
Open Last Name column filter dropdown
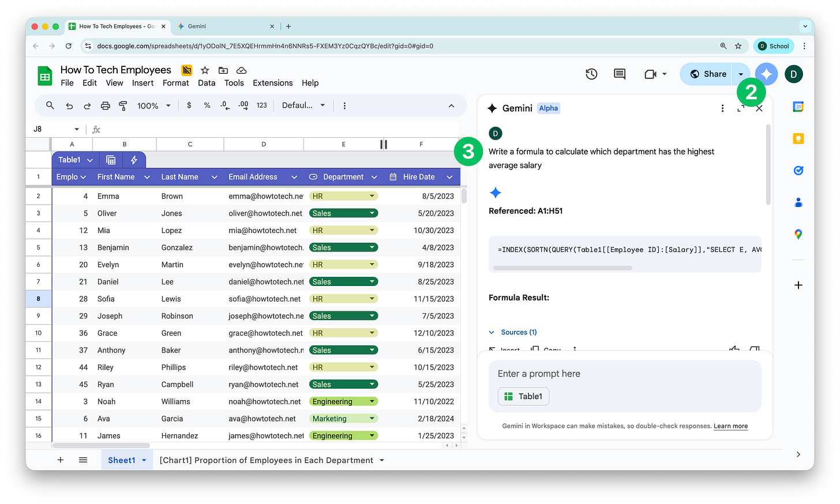214,177
